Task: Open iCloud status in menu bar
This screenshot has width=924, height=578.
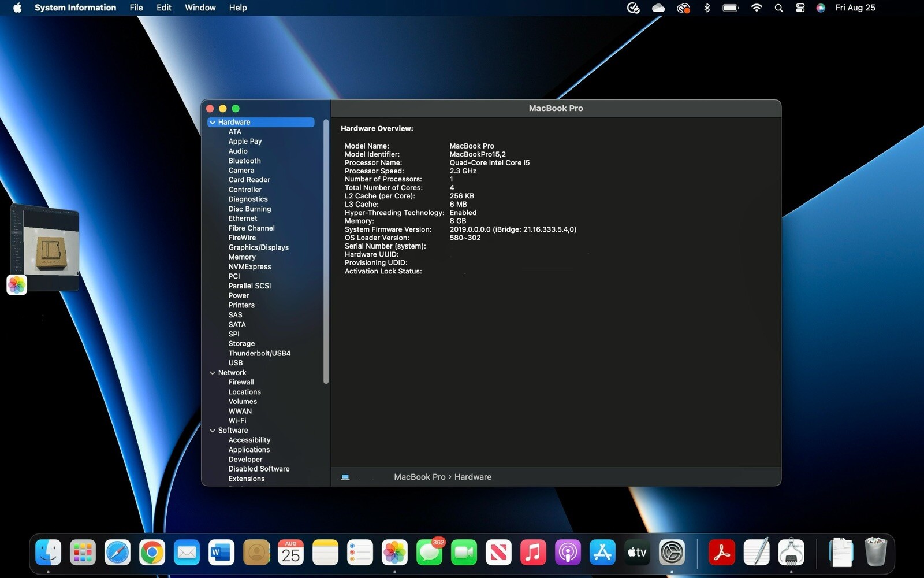Action: tap(658, 8)
